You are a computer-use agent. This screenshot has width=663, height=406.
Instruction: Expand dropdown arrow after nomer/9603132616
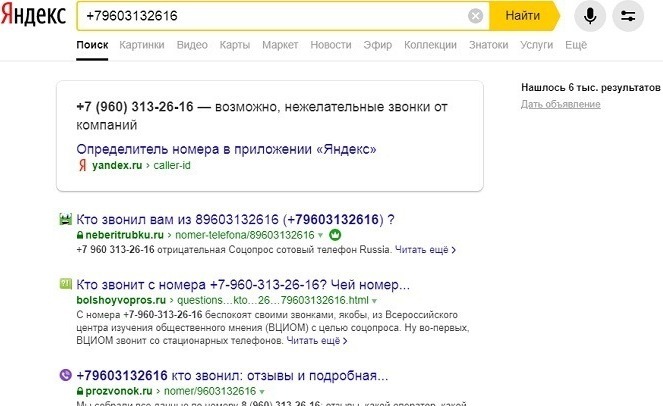pos(262,392)
